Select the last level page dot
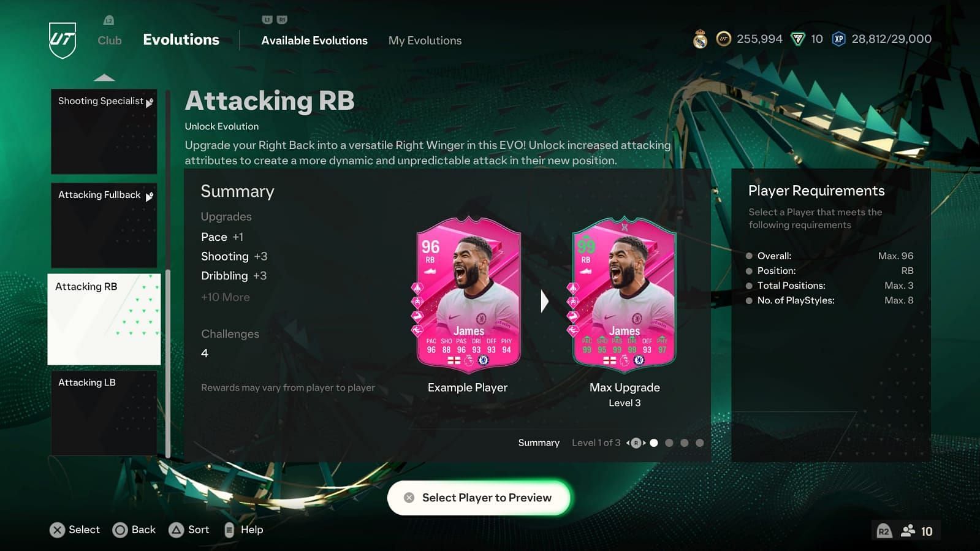This screenshot has width=980, height=551. pyautogui.click(x=700, y=443)
